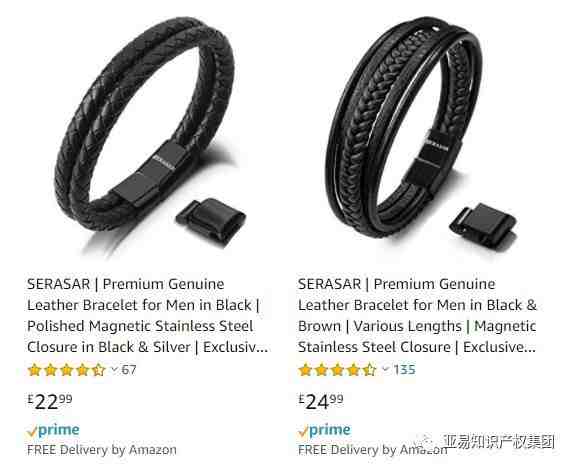
Task: Click the Prime badge under £22.99
Action: pyautogui.click(x=53, y=430)
